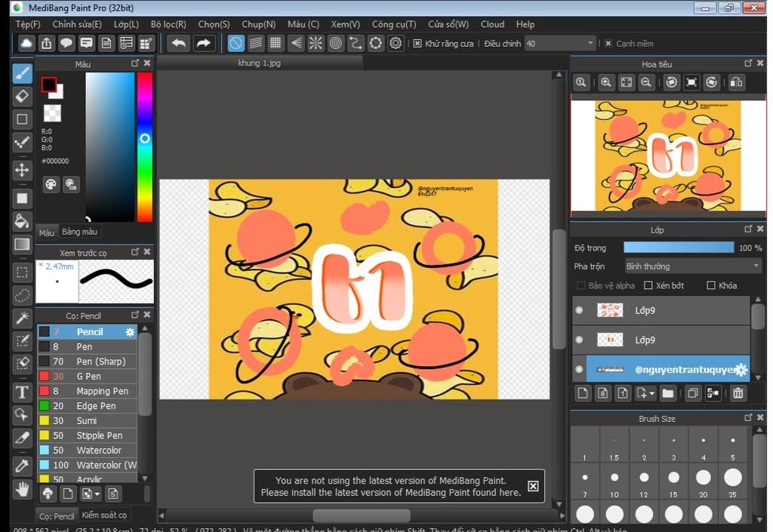Select the Watercolor brush
Screen dimensions: 773x532
[88, 451]
